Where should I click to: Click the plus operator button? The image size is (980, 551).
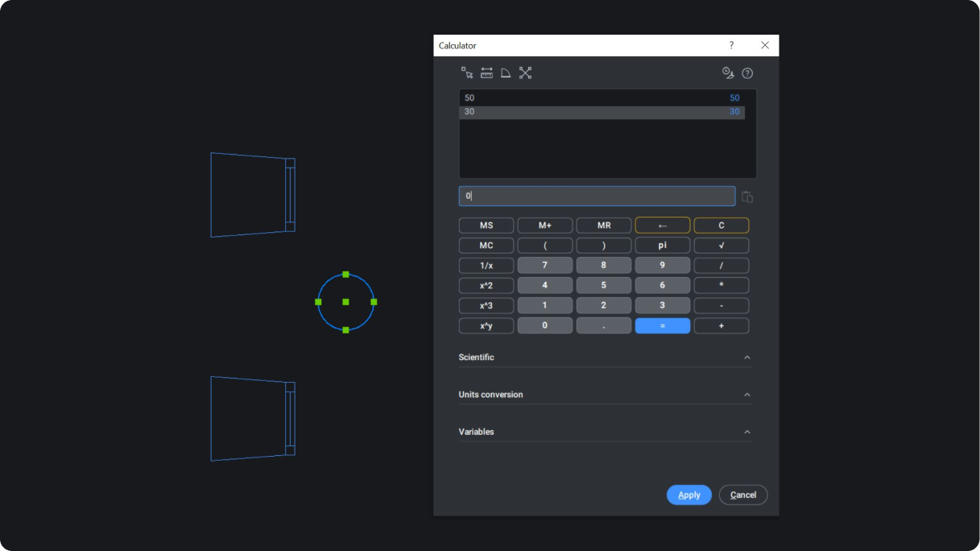click(x=722, y=326)
